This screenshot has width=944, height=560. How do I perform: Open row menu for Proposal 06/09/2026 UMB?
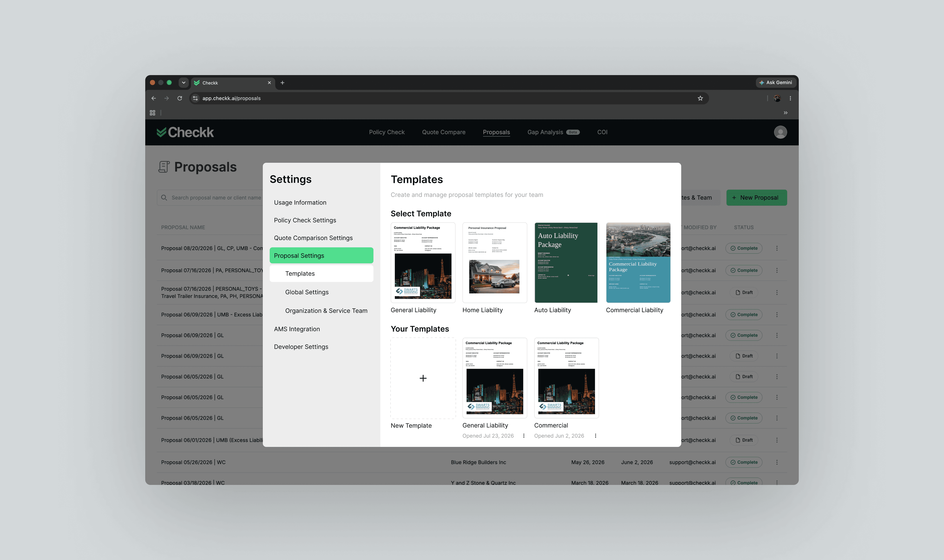pos(777,315)
